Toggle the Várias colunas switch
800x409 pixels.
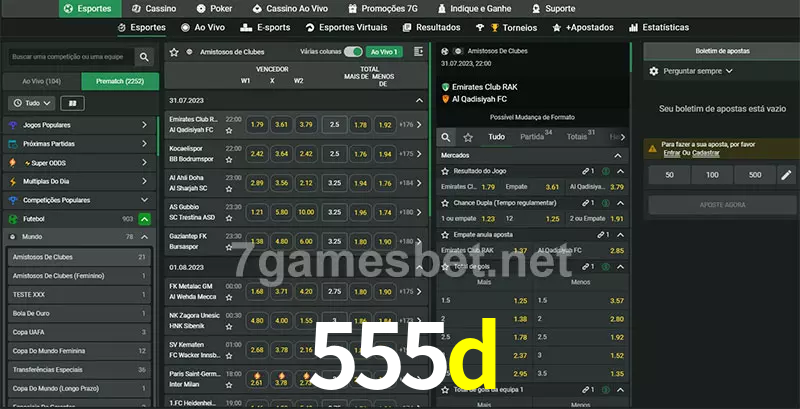353,51
